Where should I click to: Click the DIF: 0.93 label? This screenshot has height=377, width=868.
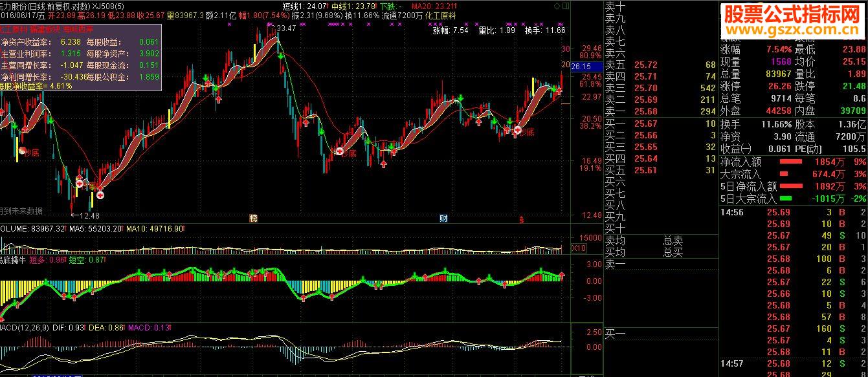pyautogui.click(x=67, y=329)
